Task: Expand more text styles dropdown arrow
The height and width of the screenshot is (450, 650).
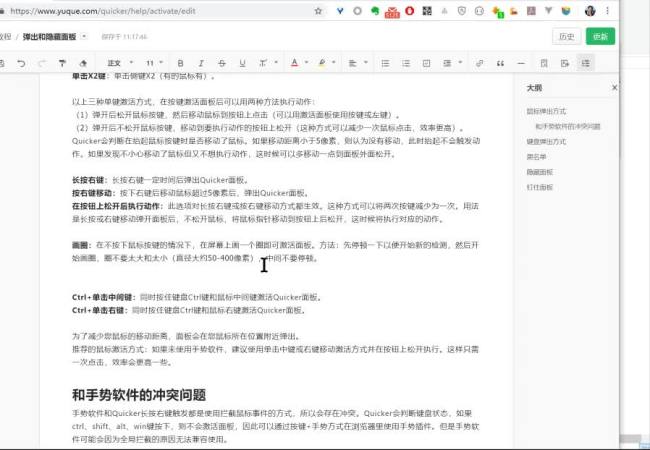Action: click(x=276, y=63)
